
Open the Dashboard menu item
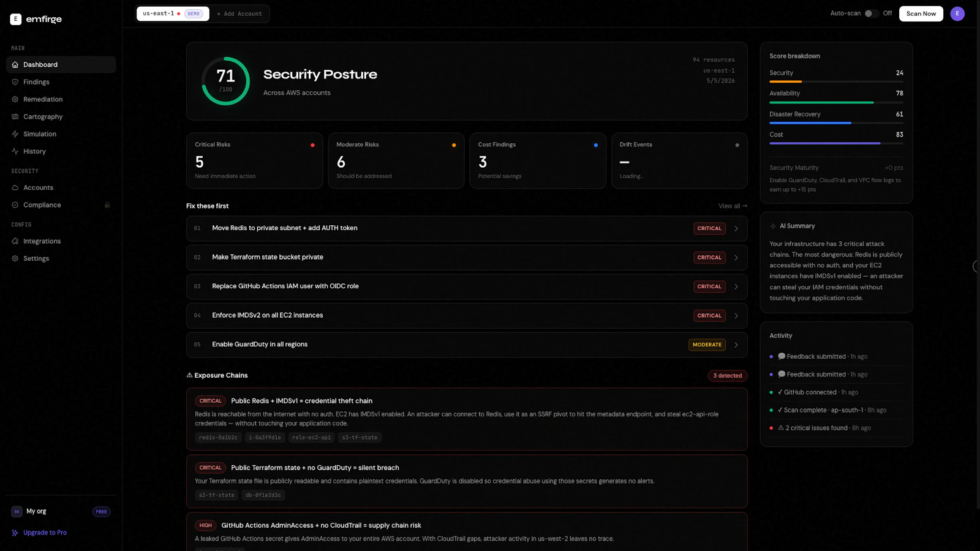(x=61, y=64)
